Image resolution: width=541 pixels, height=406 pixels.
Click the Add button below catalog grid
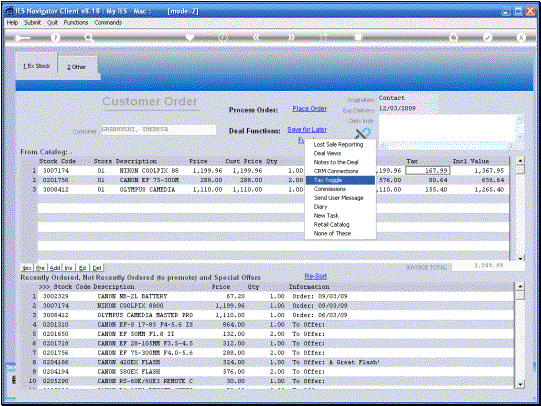55,268
